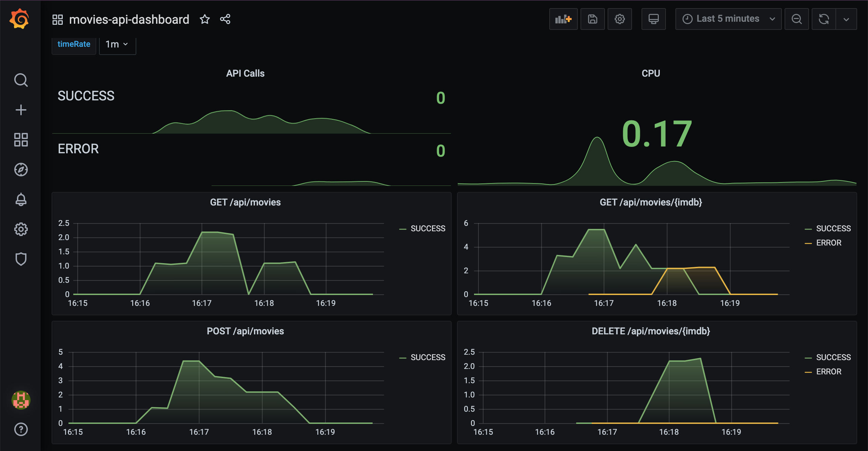Open the Alerting bell icon
The image size is (868, 451).
click(21, 199)
